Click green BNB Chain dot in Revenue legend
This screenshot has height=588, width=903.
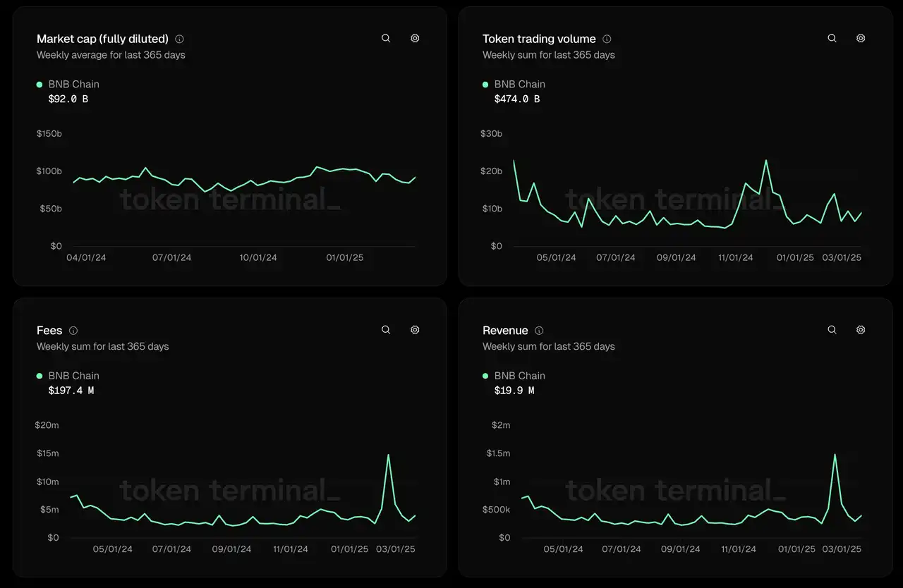[485, 376]
